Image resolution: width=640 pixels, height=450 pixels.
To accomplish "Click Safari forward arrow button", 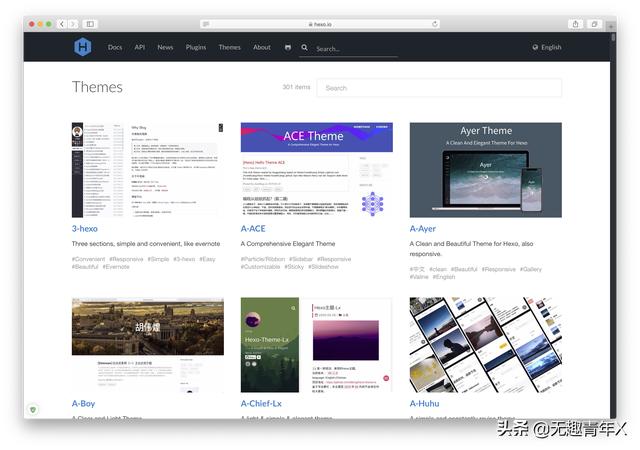I will coord(73,24).
